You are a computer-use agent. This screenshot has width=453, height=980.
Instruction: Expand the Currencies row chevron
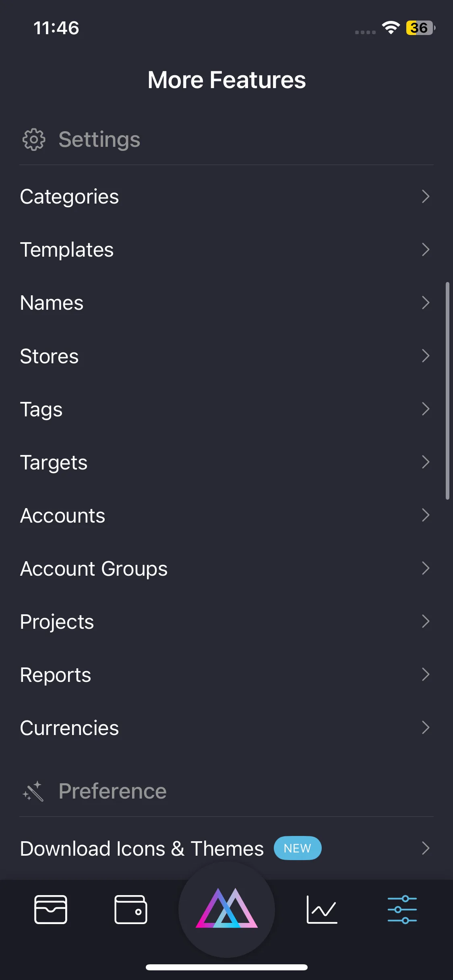[x=425, y=727]
